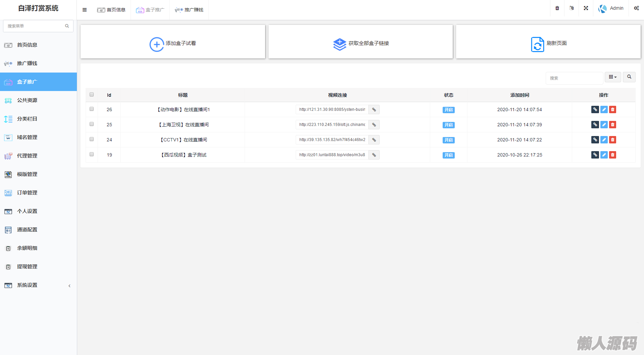
Task: Click dark link icon for row 19
Action: (595, 155)
